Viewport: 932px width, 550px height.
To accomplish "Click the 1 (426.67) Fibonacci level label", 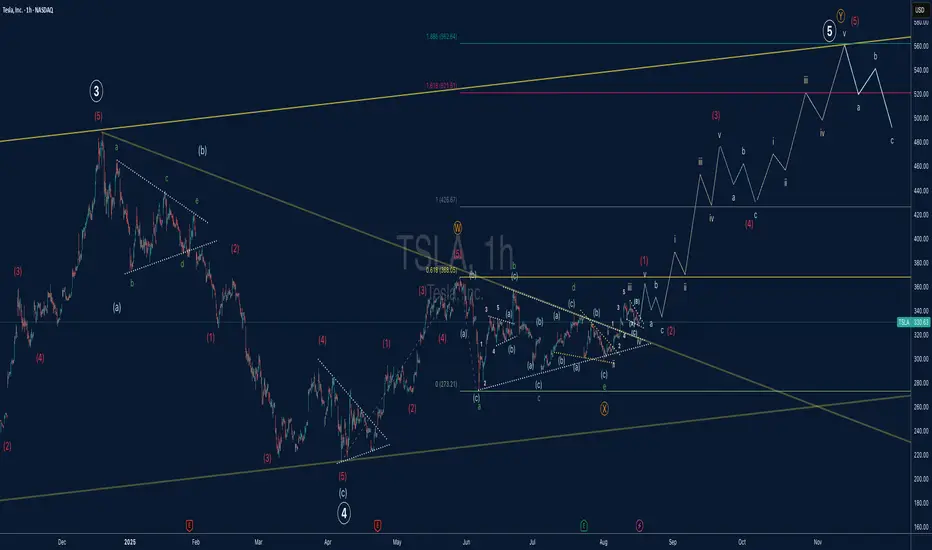I will click(x=446, y=200).
